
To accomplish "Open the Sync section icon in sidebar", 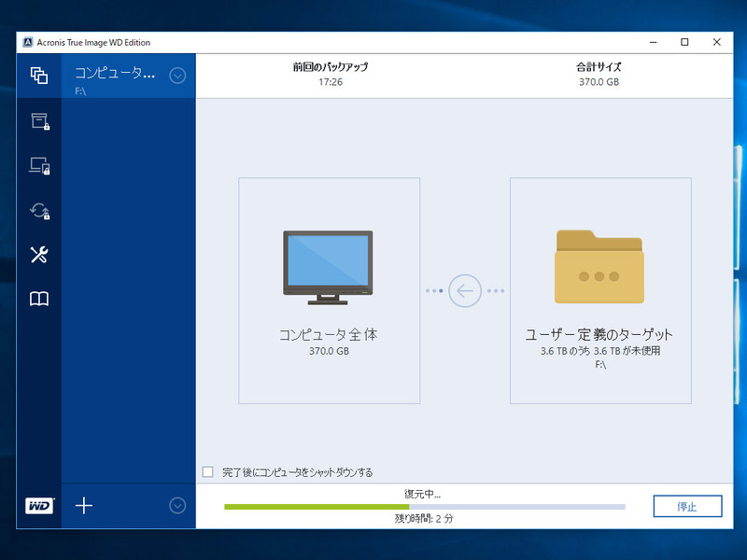I will tap(39, 211).
